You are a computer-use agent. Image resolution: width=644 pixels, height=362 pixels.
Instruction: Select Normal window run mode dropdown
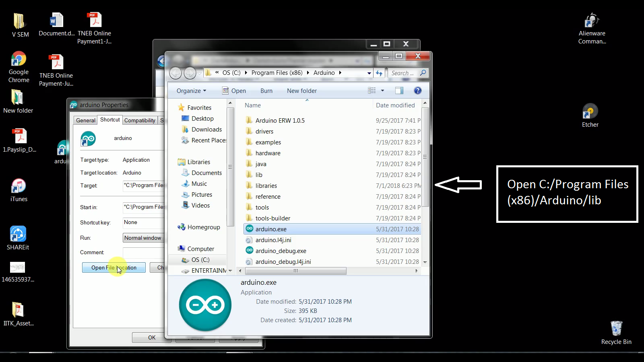143,238
